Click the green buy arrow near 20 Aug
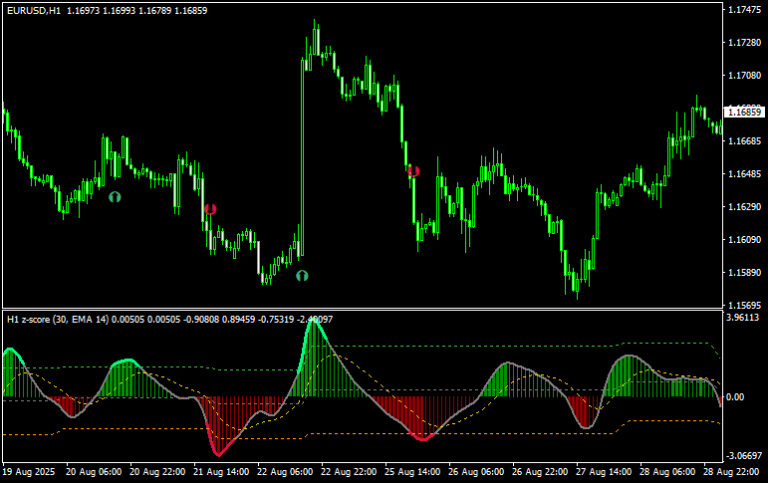 pos(115,197)
